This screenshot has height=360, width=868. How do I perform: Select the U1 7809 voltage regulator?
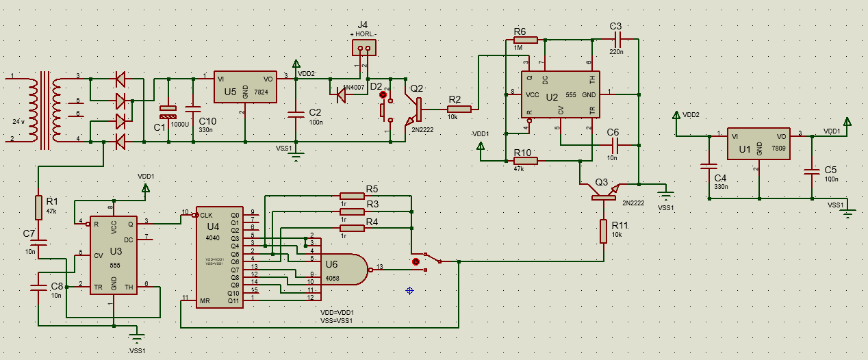pos(758,144)
